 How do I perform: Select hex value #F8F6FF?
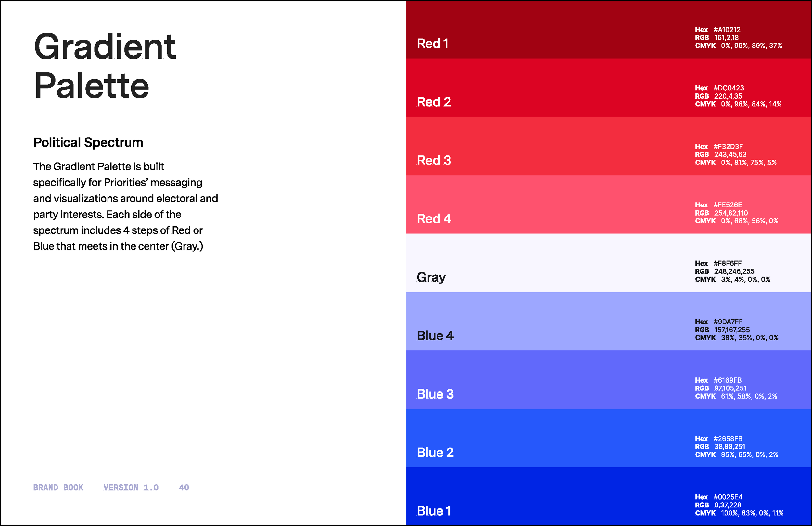[x=728, y=263]
